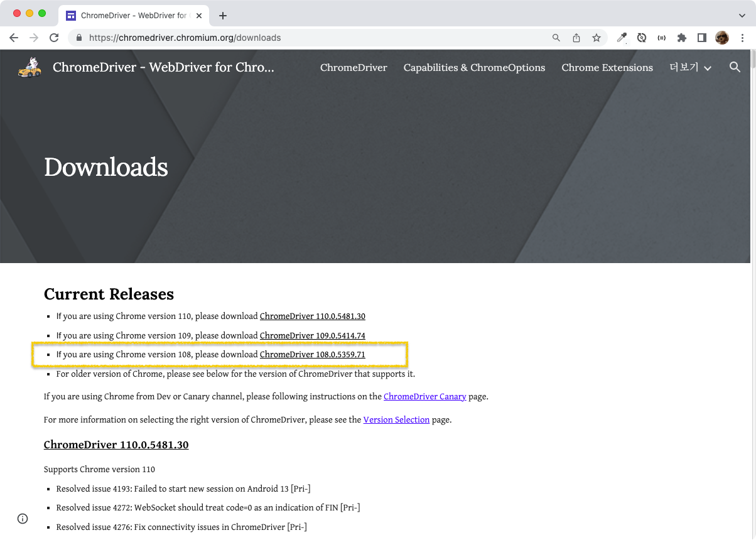Open the Version Selection link
The image size is (756, 540).
point(396,420)
